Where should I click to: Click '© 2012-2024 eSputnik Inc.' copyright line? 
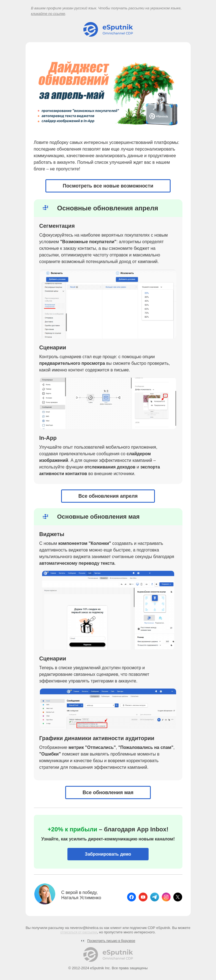(x=108, y=968)
